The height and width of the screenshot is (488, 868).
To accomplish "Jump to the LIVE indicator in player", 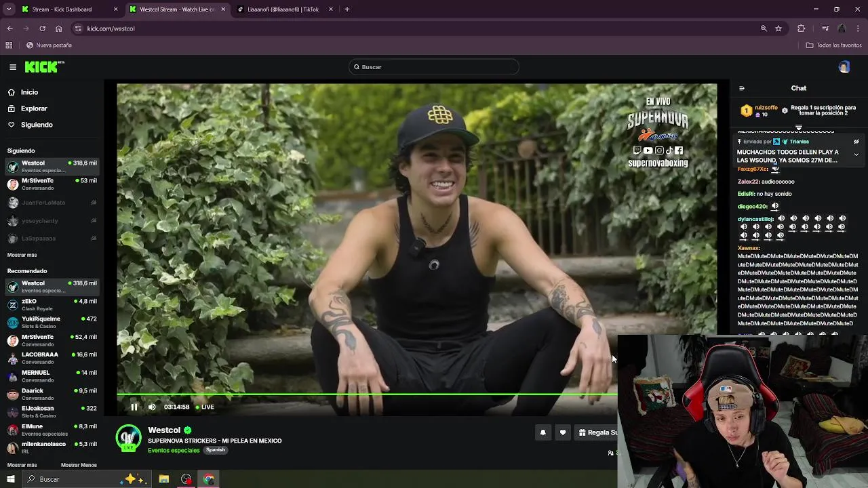I will (205, 407).
